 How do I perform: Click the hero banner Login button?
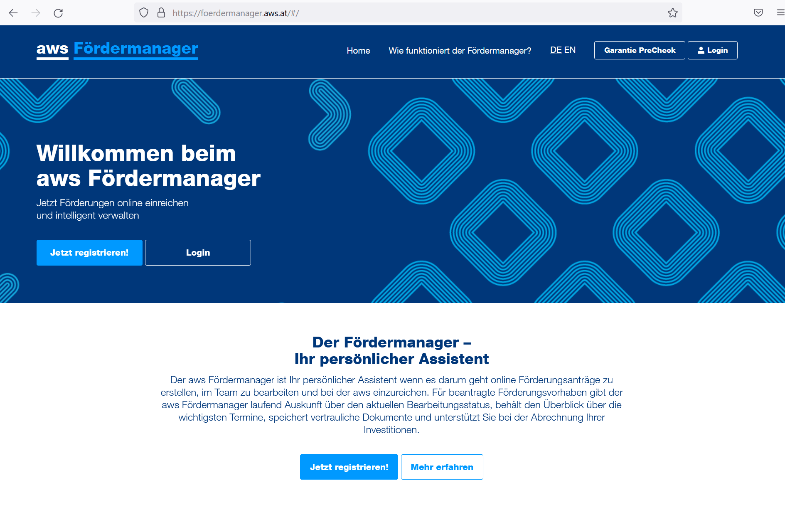(198, 253)
